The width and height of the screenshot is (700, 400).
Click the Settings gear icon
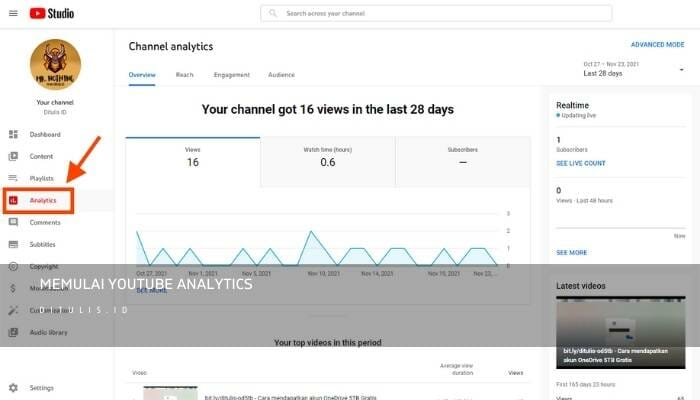click(x=13, y=388)
